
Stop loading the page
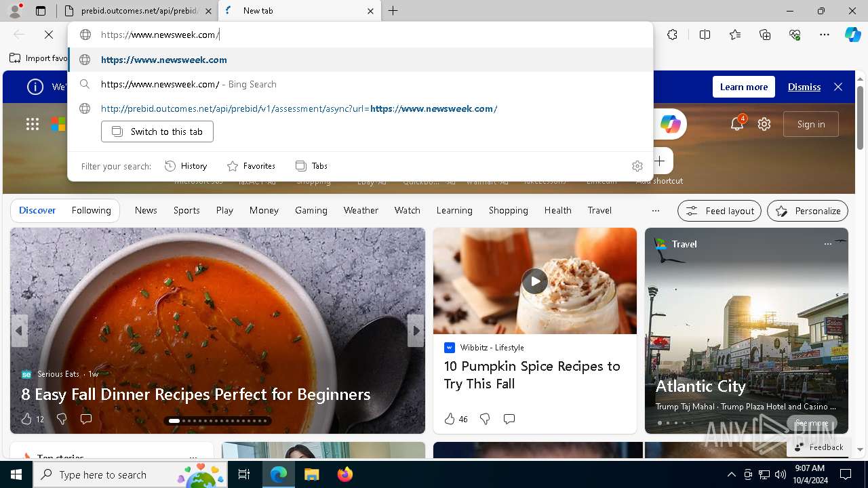pyautogui.click(x=49, y=35)
